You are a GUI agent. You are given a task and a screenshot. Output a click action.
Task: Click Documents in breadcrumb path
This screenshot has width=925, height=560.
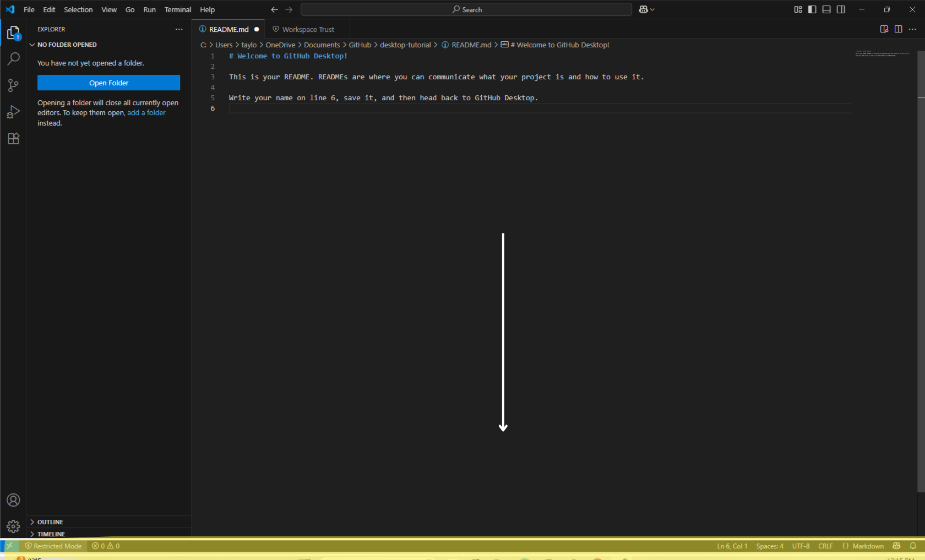point(322,45)
